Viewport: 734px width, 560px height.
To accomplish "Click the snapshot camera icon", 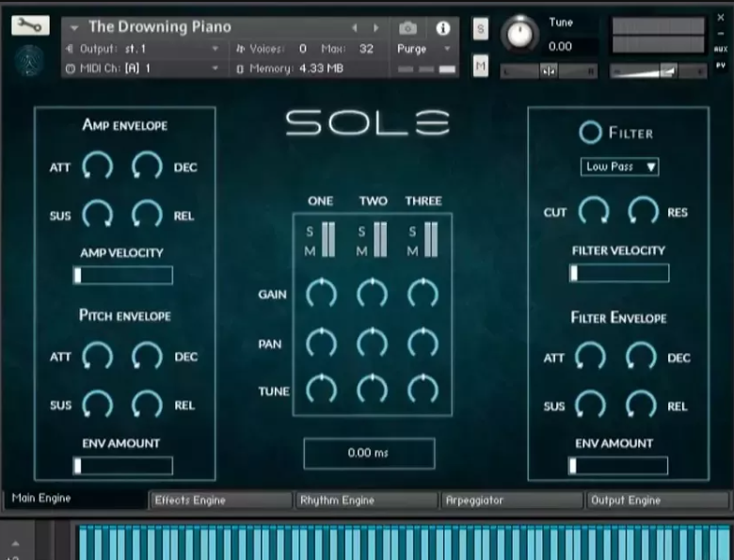I will [x=407, y=28].
